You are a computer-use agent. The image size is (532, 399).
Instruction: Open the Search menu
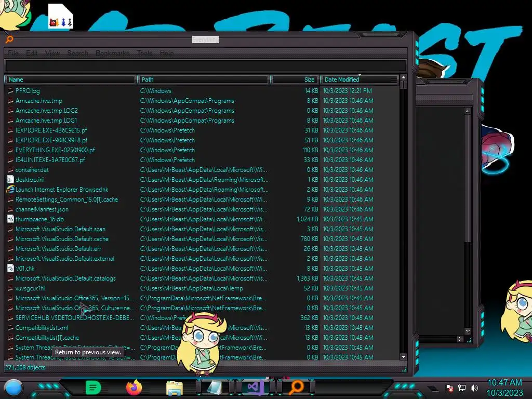(x=77, y=54)
